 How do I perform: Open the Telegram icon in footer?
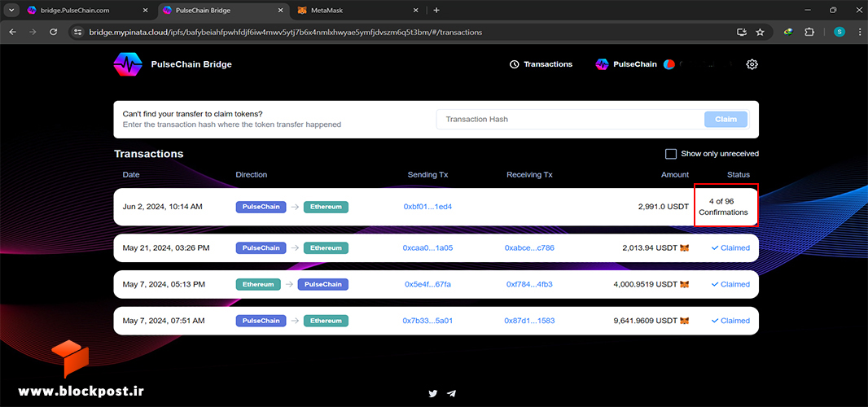pyautogui.click(x=452, y=394)
